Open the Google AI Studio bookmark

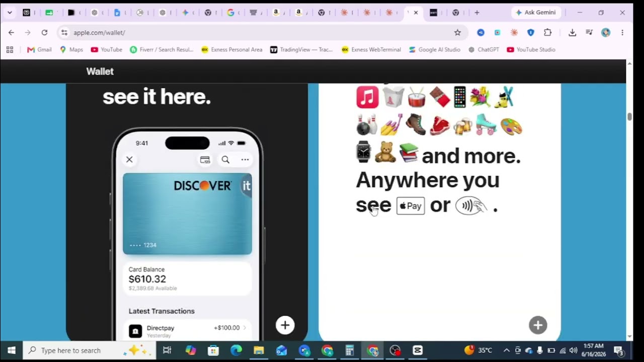(x=435, y=49)
